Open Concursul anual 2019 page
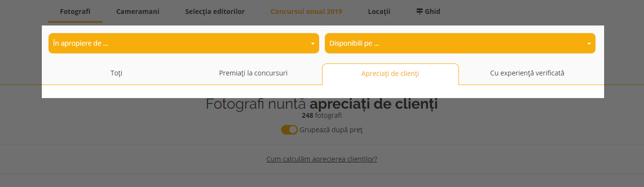 (x=306, y=12)
